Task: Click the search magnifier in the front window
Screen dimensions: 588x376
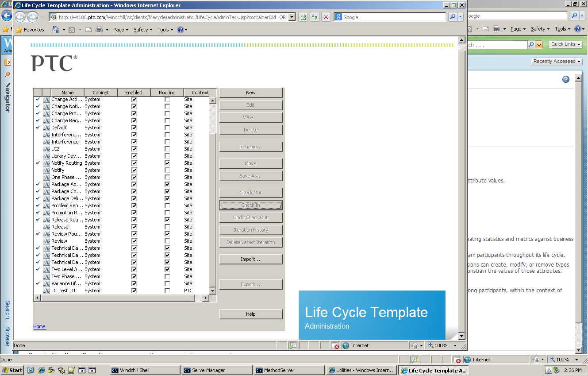Action: coord(453,17)
